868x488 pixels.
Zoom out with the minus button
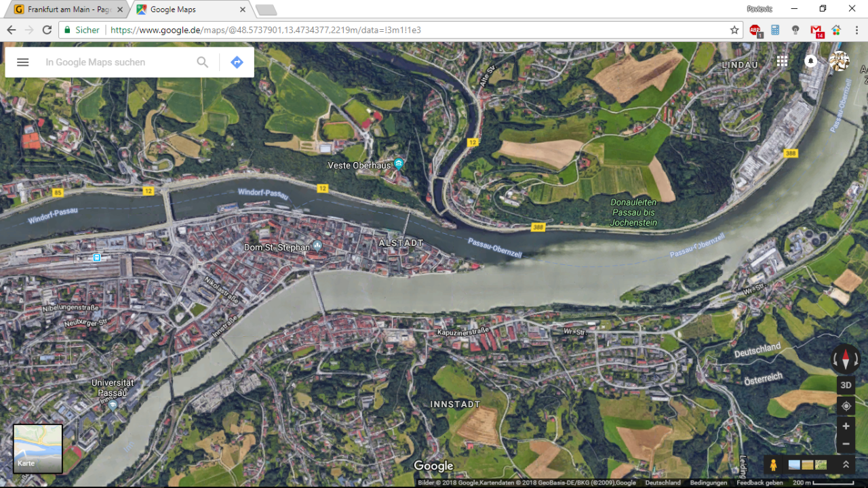coord(846,444)
